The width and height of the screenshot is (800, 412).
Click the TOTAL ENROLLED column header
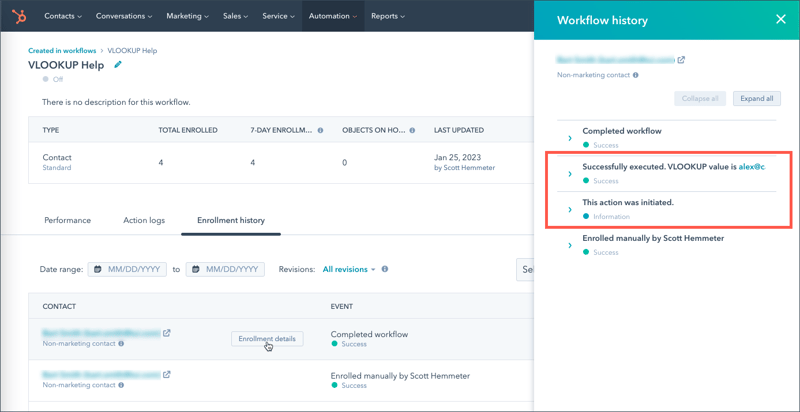coord(188,131)
